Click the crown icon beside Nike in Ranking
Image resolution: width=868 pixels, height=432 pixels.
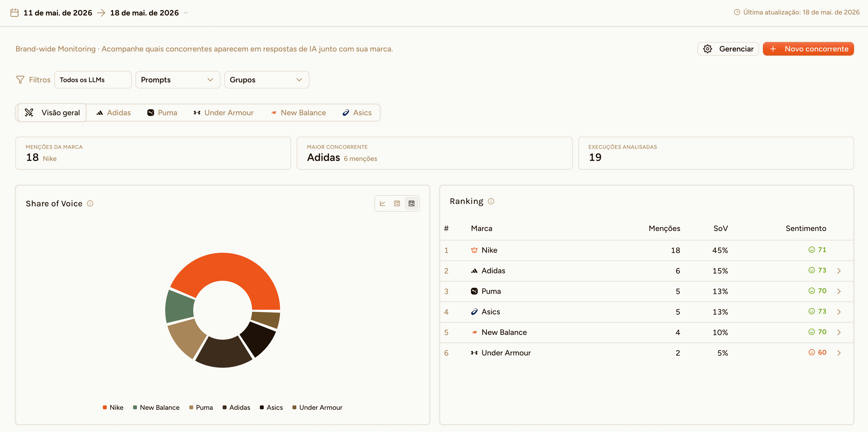pos(474,250)
